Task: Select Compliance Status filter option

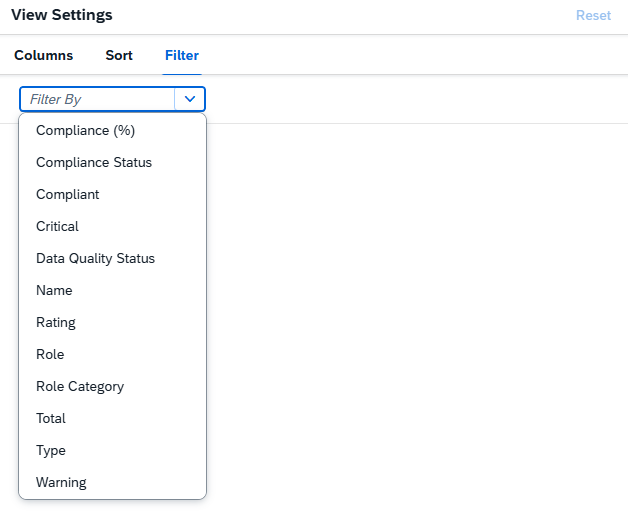Action: [x=94, y=162]
